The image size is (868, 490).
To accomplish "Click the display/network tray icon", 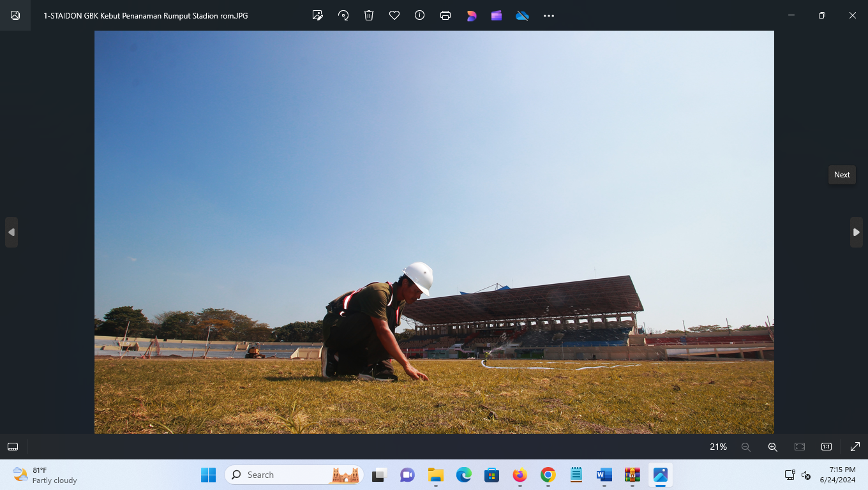I will click(790, 475).
